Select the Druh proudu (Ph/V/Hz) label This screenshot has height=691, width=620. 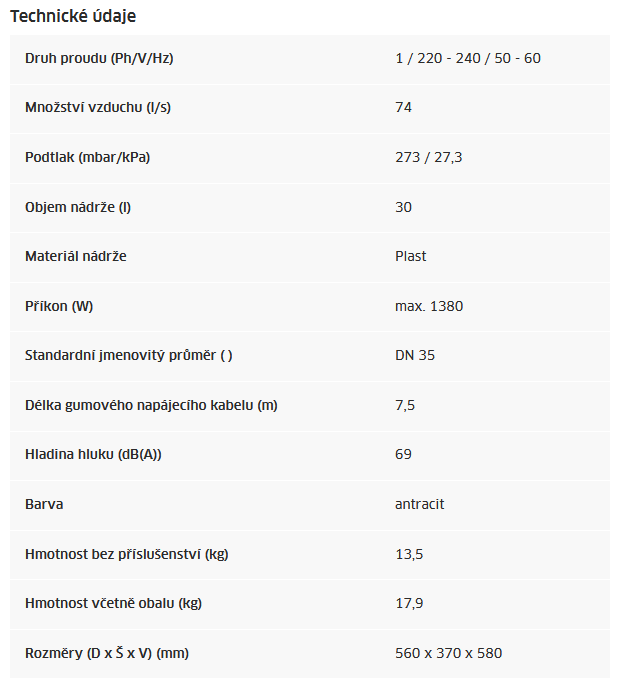click(99, 58)
